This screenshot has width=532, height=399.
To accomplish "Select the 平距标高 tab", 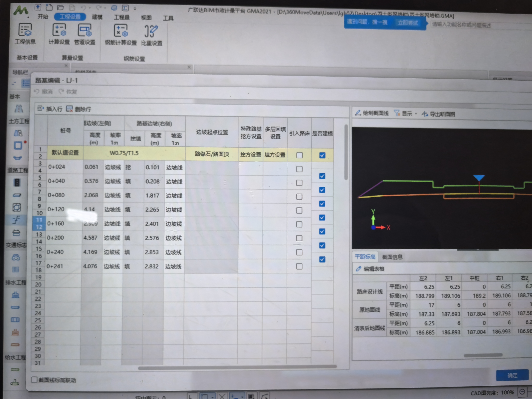I will click(x=365, y=257).
